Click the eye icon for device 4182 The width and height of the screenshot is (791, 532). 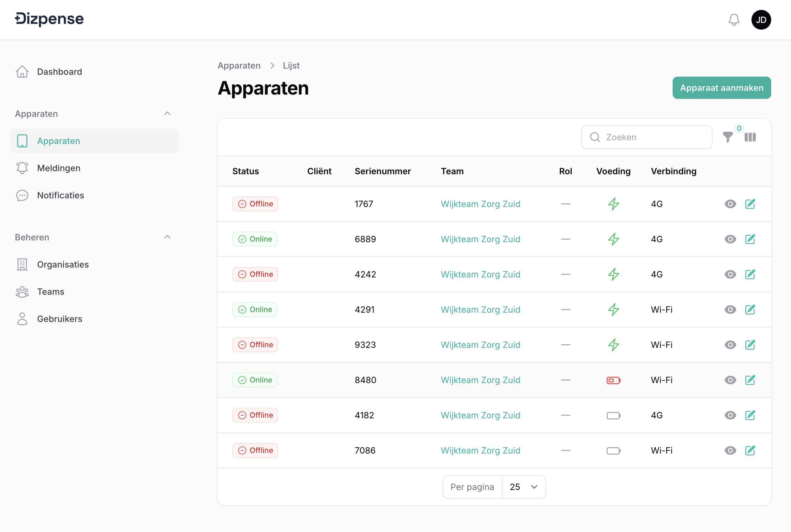coord(730,415)
